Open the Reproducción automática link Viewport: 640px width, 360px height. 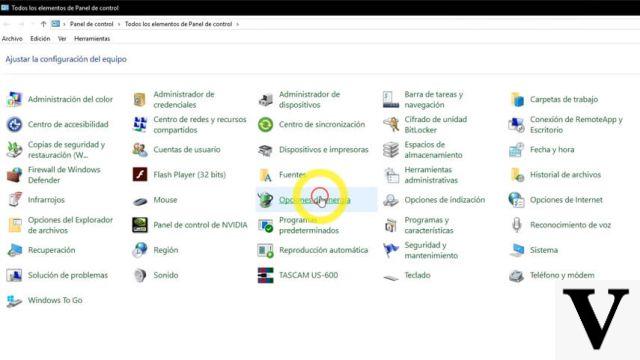(x=323, y=250)
